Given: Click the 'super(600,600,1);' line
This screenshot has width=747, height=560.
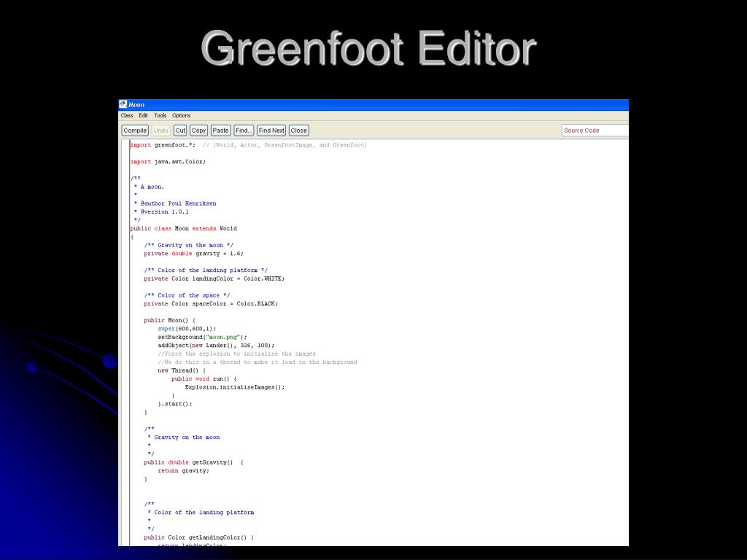Looking at the screenshot, I should 187,329.
